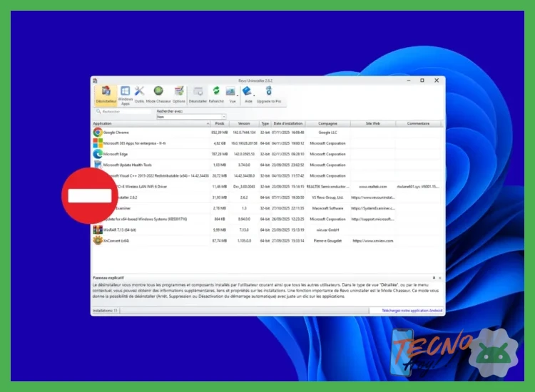Click the www.realtek.com website cell
Image resolution: width=535 pixels, height=392 pixels.
pyautogui.click(x=372, y=187)
